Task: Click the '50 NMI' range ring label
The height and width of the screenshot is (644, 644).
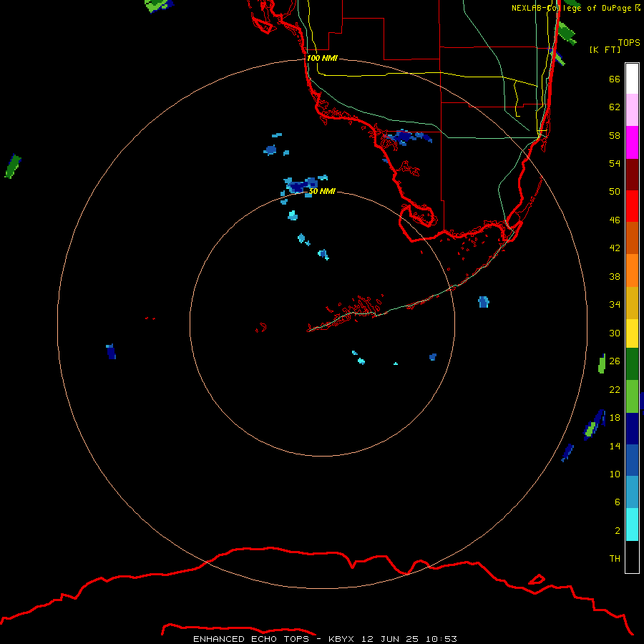Action: coord(322,191)
